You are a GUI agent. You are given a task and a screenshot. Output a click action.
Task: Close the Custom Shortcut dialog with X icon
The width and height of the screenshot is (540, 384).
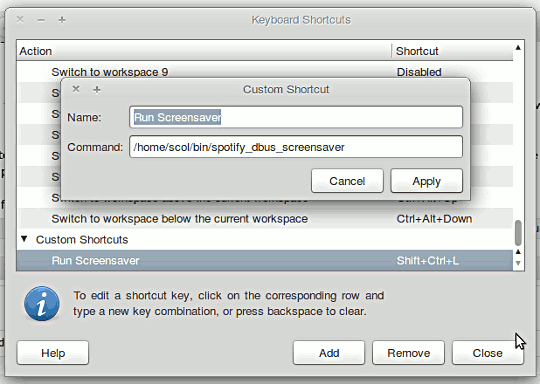pos(76,89)
